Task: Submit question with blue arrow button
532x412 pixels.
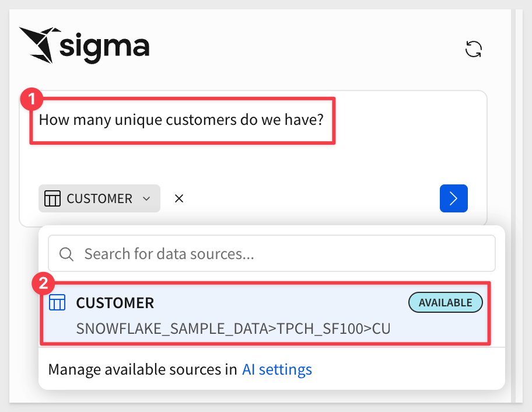Action: click(x=454, y=198)
